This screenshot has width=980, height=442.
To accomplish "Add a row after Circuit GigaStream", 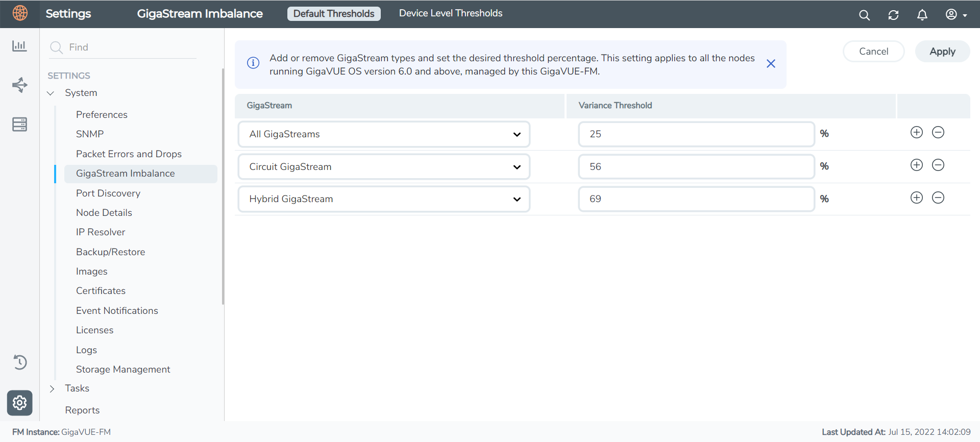I will [916, 165].
